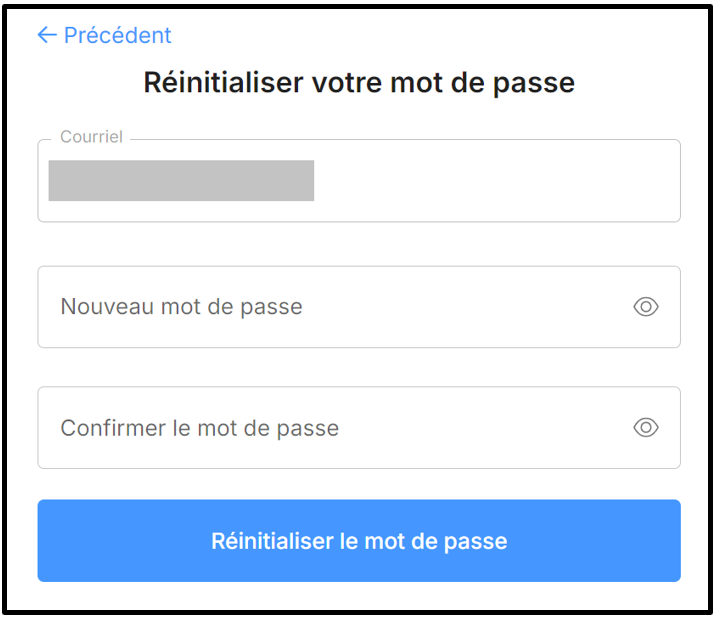Click the left-pointing arrow at top left

click(x=46, y=35)
